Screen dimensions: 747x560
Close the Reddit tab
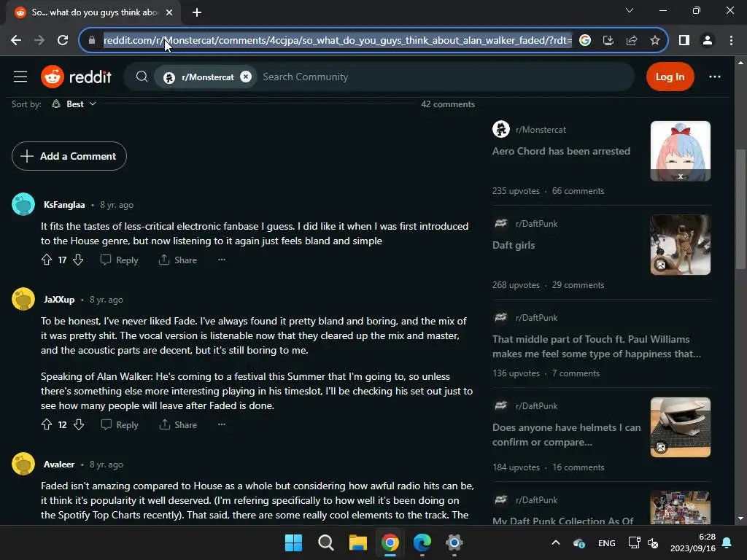pos(169,12)
